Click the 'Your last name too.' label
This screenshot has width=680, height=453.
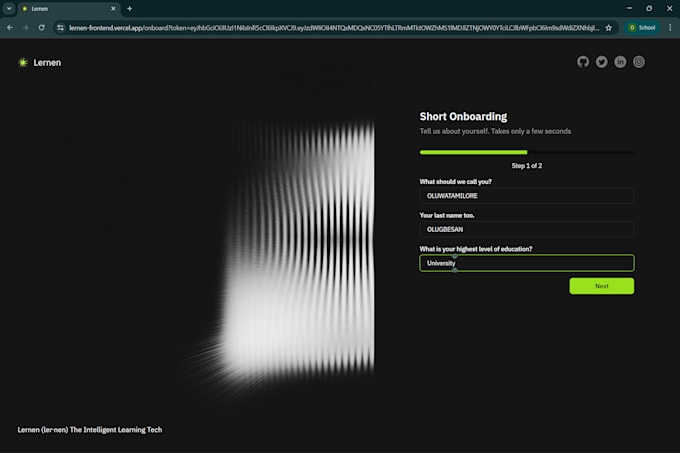pyautogui.click(x=447, y=215)
